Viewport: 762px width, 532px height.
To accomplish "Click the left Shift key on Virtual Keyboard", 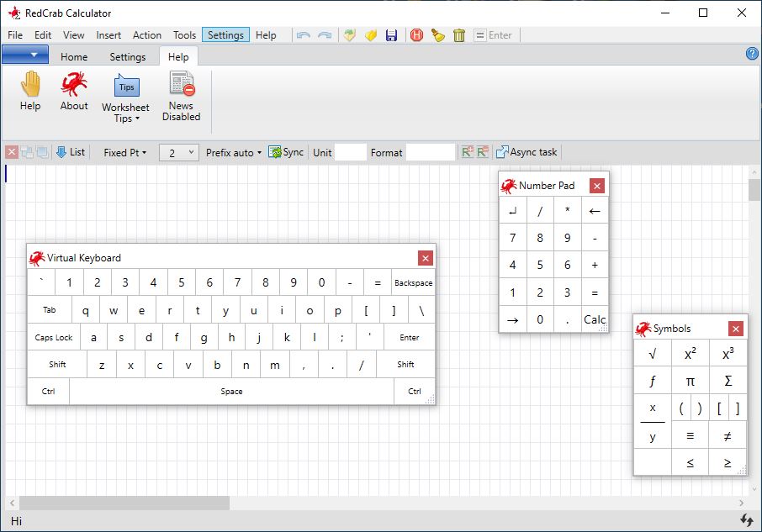I will coord(57,365).
